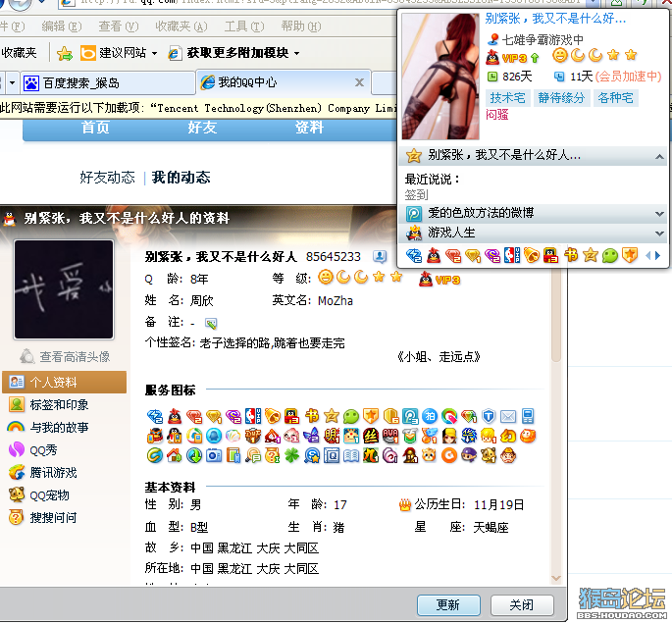Click the VIP3 badge next to level icons in profile
The image size is (672, 624).
click(x=439, y=280)
